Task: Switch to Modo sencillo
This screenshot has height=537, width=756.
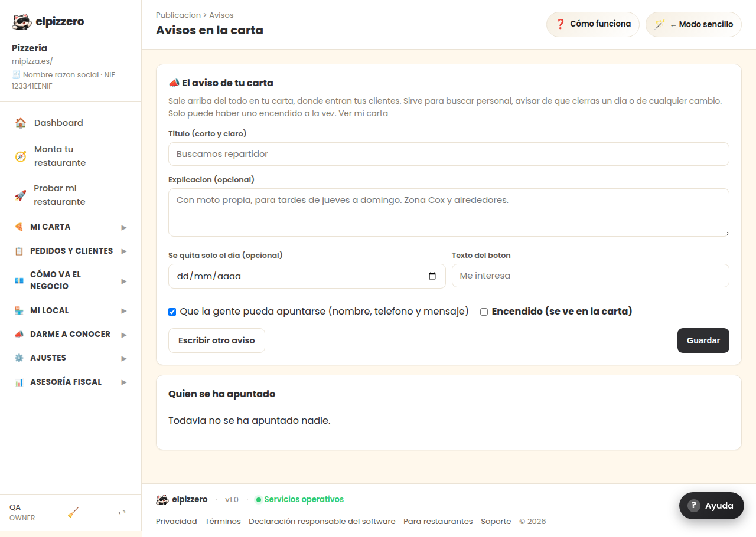Action: tap(693, 24)
